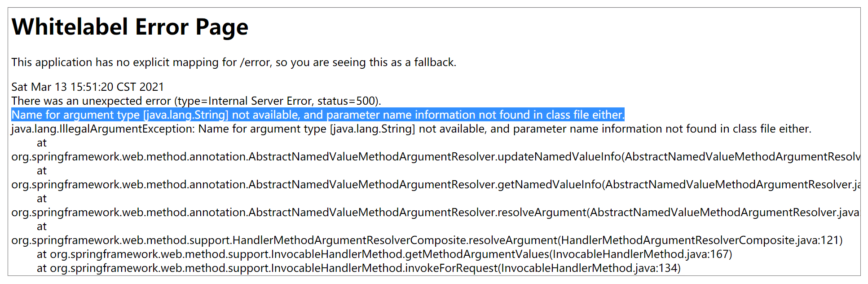Click "[java.lang.String]" in the highlighted line
The image size is (868, 284).
185,115
